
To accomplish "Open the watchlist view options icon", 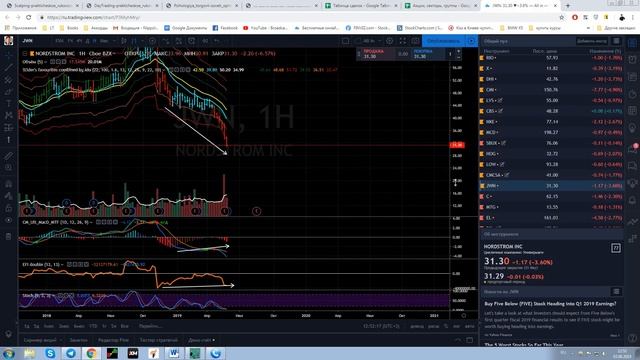I will 616,41.
